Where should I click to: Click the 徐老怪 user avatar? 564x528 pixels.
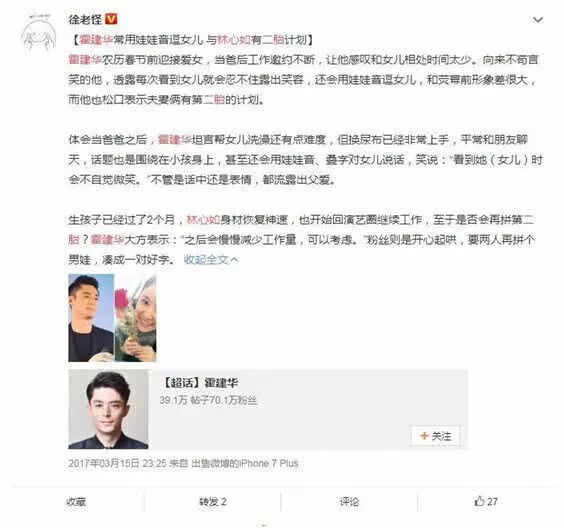coord(38,33)
